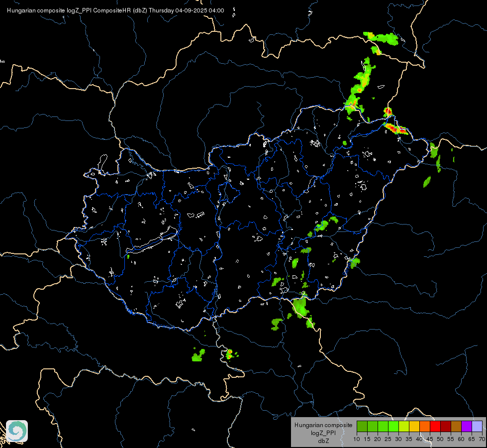
Task: Select the 45–50 dBZ red swatch
Action: pyautogui.click(x=435, y=426)
